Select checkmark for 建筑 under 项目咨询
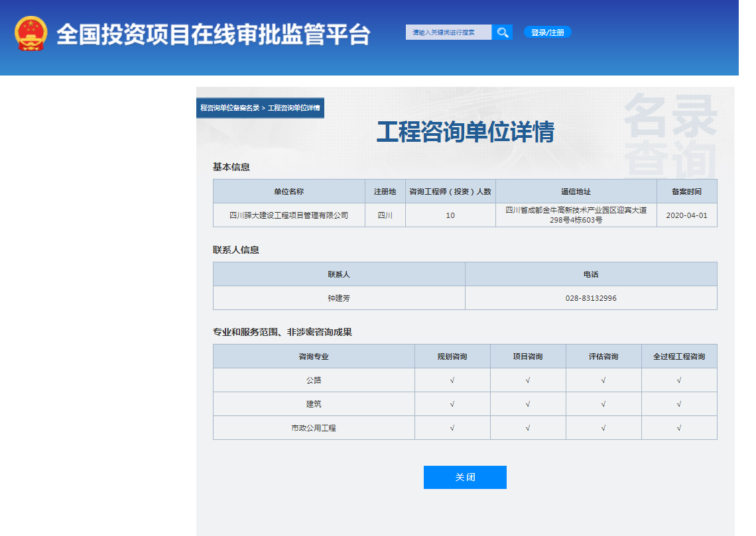This screenshot has width=756, height=536. (528, 403)
